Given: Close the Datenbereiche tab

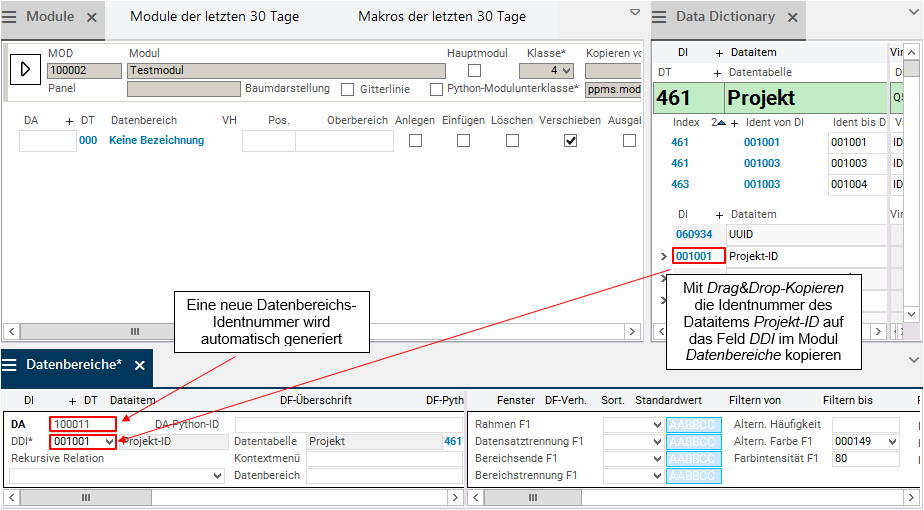Looking at the screenshot, I should [x=140, y=366].
